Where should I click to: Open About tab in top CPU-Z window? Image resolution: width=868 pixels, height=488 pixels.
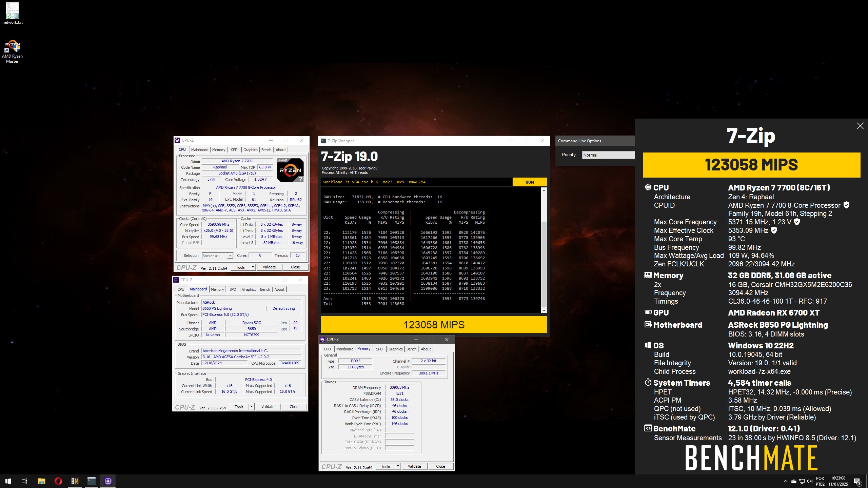coord(281,150)
